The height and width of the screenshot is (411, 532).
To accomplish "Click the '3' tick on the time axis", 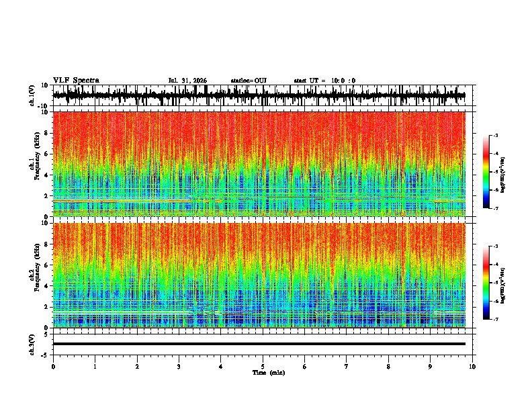I will point(179,367).
